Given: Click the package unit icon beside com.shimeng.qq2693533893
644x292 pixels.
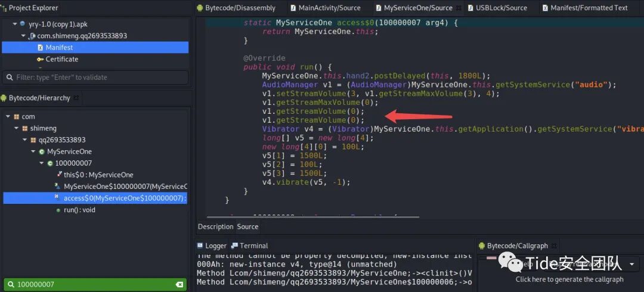Looking at the screenshot, I should 32,36.
